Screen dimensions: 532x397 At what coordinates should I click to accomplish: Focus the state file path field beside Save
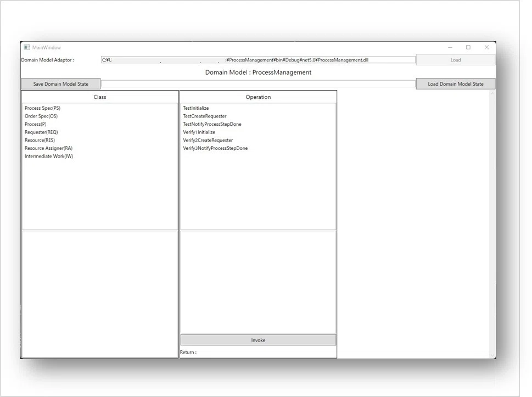258,84
